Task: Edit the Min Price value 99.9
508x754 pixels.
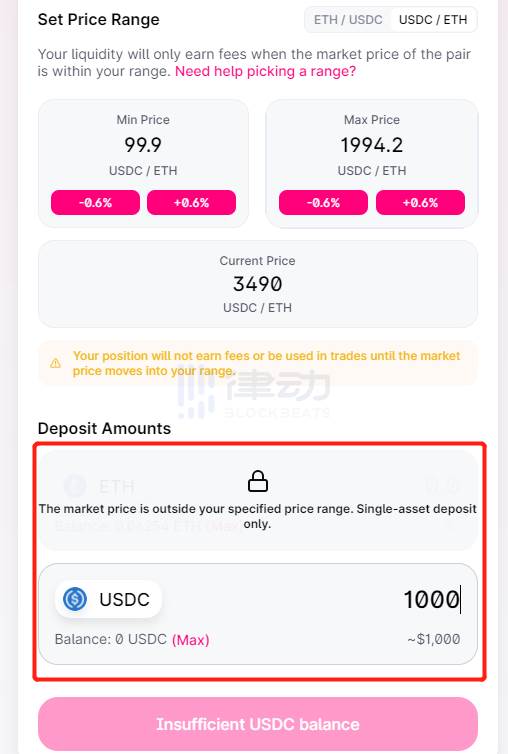Action: 143,145
